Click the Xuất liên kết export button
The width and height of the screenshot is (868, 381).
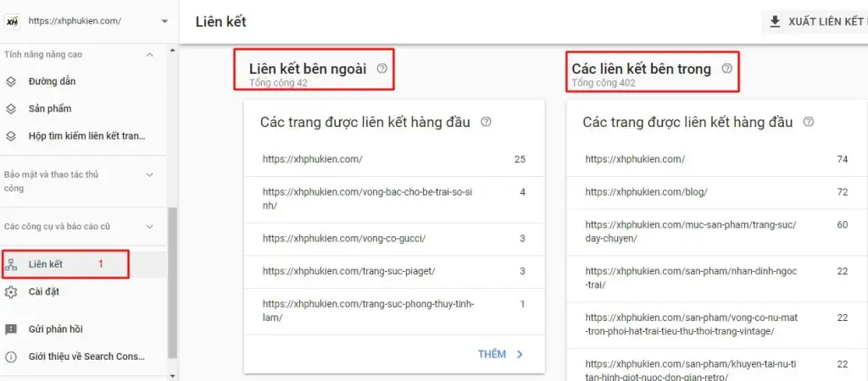[x=815, y=22]
